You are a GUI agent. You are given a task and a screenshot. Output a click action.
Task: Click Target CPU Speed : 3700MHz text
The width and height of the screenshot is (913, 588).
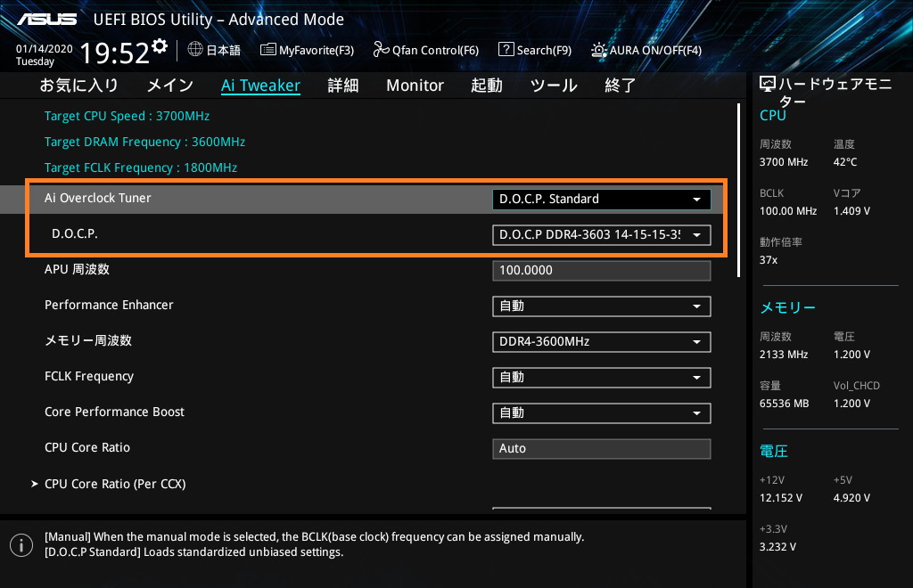click(127, 116)
